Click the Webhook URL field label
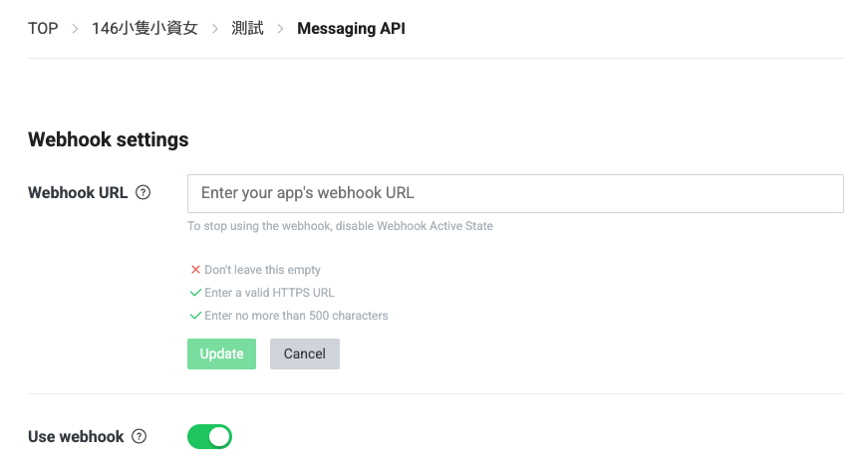This screenshot has width=868, height=472. coord(78,193)
